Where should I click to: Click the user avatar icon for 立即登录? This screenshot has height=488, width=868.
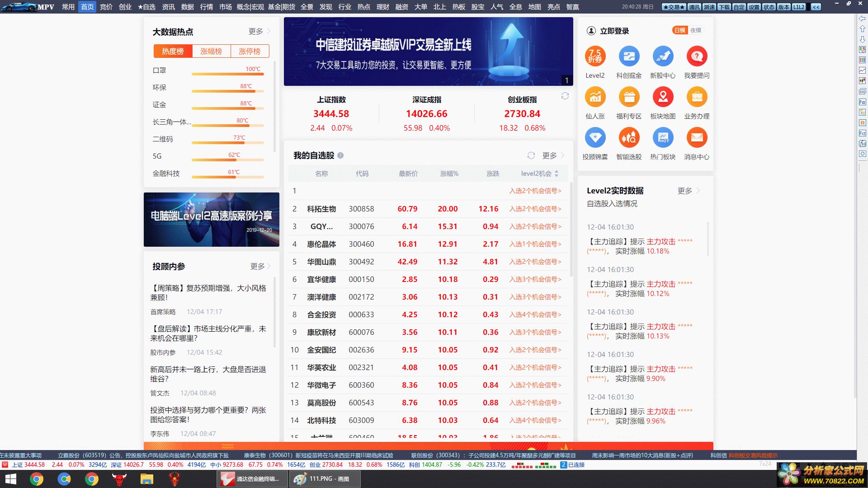coord(591,31)
